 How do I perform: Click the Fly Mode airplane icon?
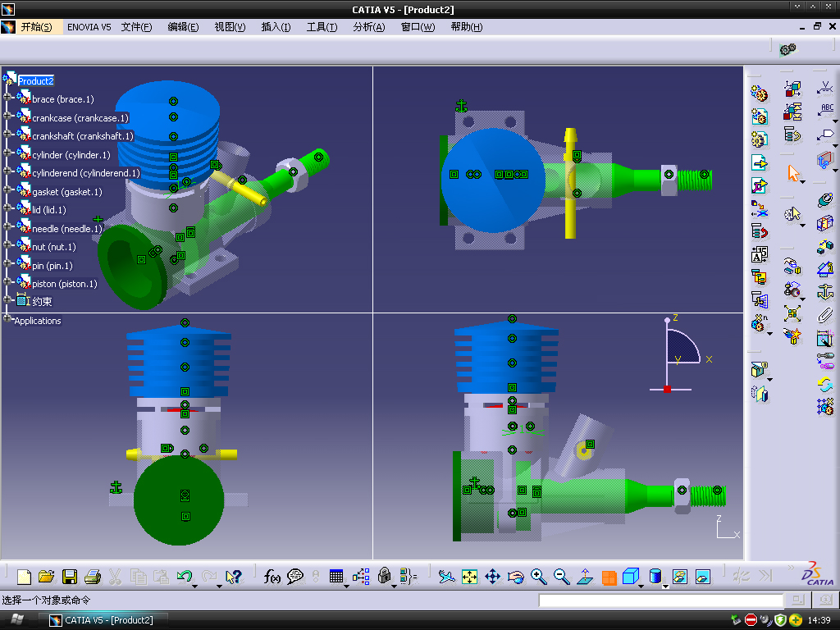tap(446, 577)
